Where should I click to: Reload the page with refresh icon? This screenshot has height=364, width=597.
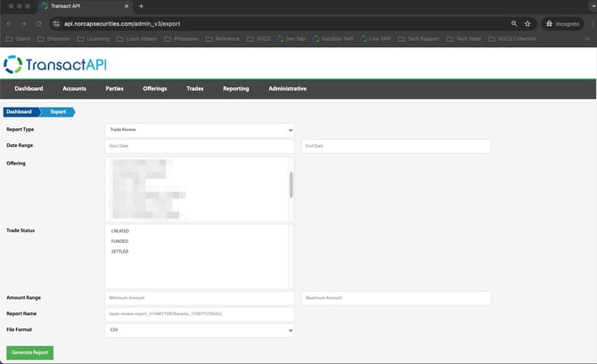point(38,23)
